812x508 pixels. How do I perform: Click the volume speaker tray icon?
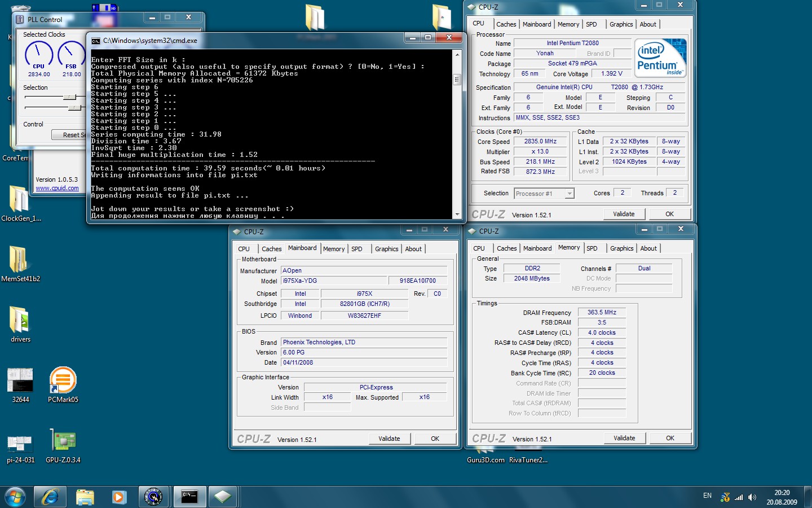point(752,497)
